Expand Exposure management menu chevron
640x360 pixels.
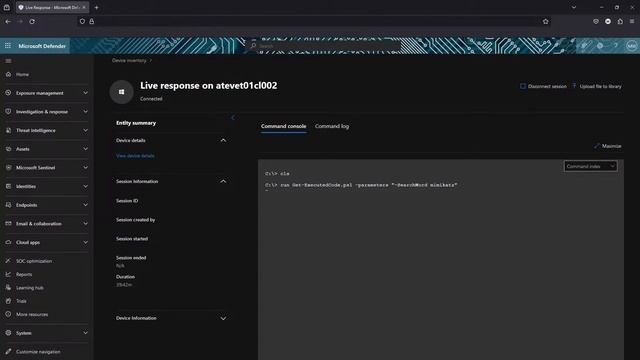pos(85,93)
